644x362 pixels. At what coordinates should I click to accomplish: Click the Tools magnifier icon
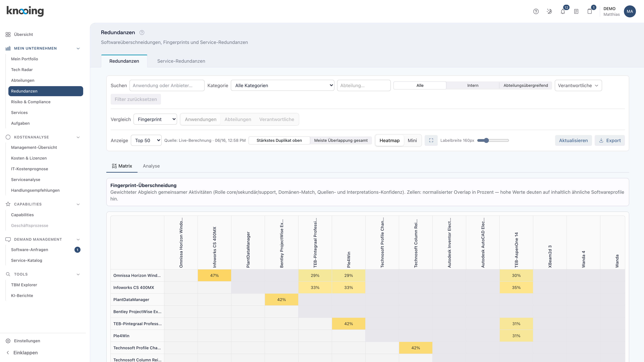point(8,274)
